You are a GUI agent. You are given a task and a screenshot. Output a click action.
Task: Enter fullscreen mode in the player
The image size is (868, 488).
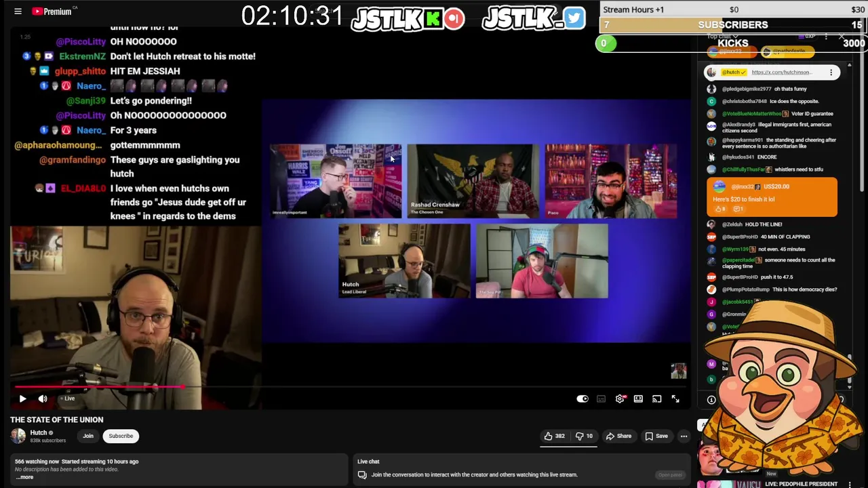point(675,399)
